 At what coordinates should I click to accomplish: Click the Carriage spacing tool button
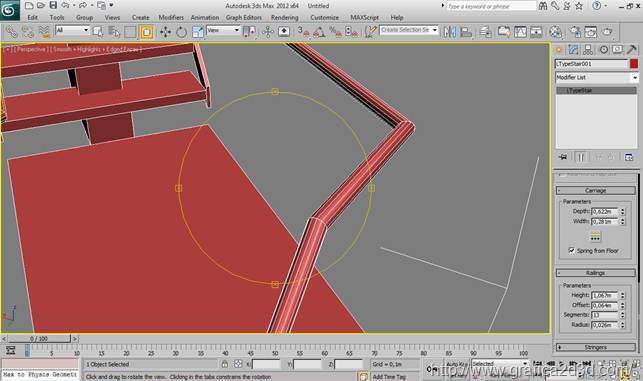(x=595, y=237)
